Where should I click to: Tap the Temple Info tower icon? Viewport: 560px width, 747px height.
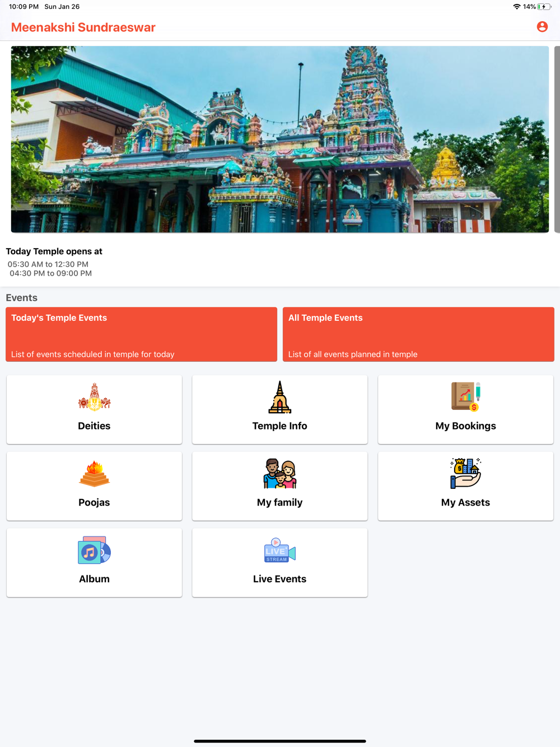click(x=279, y=397)
